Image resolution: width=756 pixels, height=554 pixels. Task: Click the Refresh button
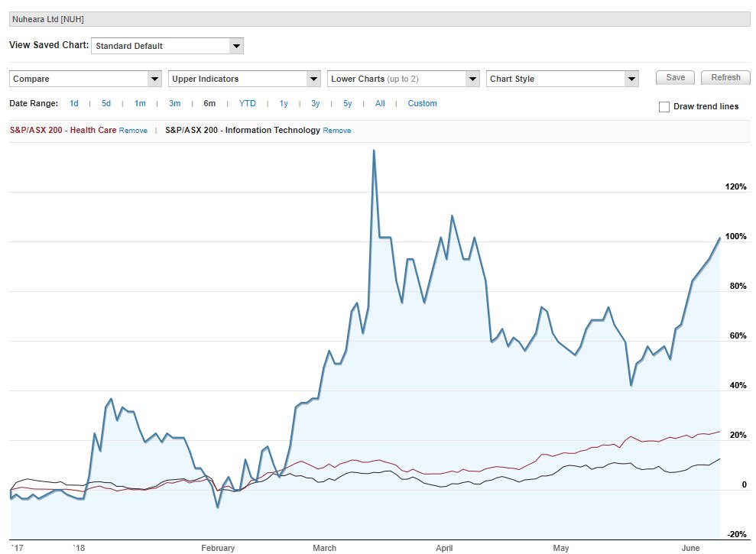pos(725,78)
